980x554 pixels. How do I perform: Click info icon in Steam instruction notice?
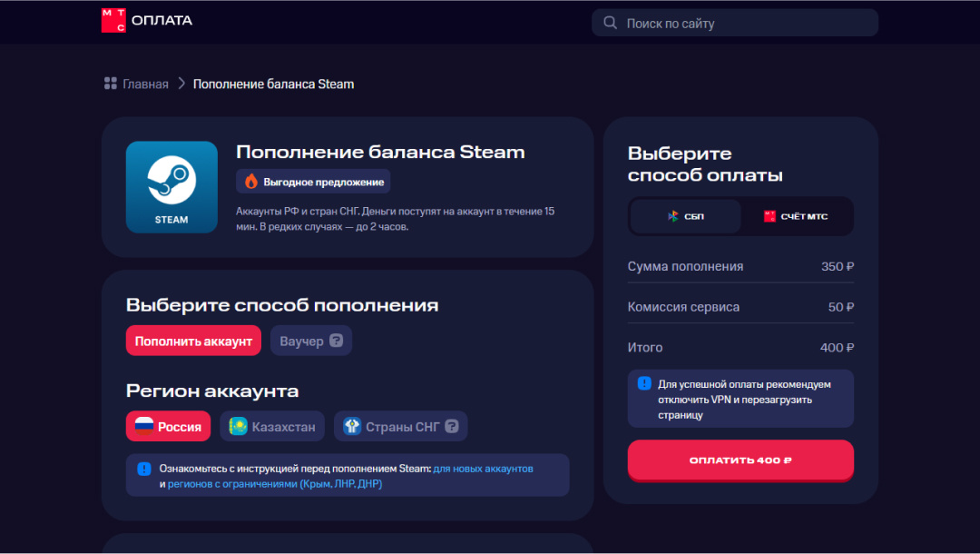point(143,469)
